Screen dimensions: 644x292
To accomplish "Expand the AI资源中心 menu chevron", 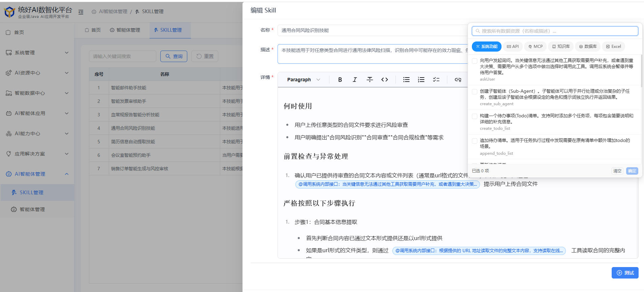I will (x=67, y=73).
